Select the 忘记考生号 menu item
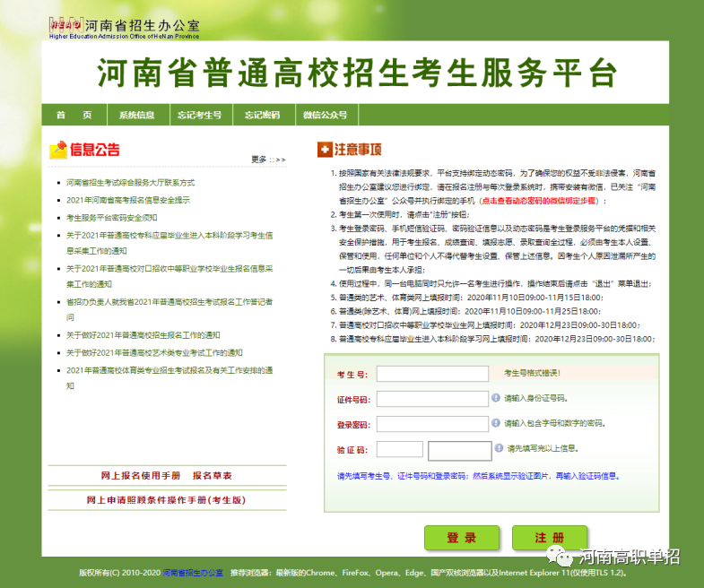The height and width of the screenshot is (588, 704). [200, 115]
